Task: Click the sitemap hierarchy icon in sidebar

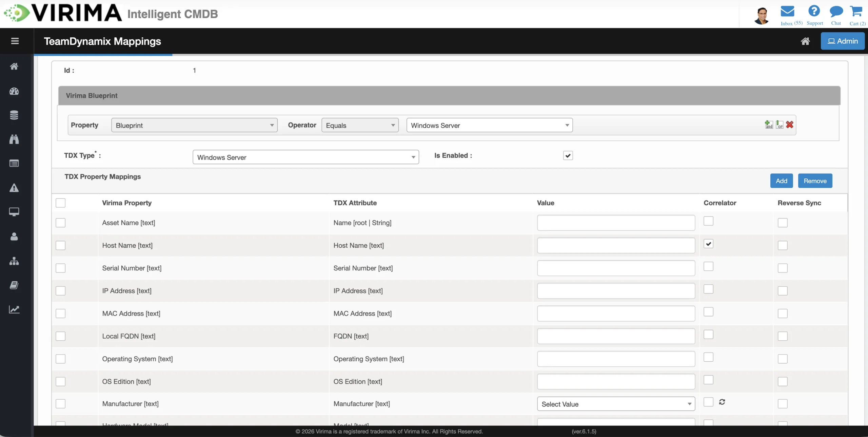Action: [14, 261]
